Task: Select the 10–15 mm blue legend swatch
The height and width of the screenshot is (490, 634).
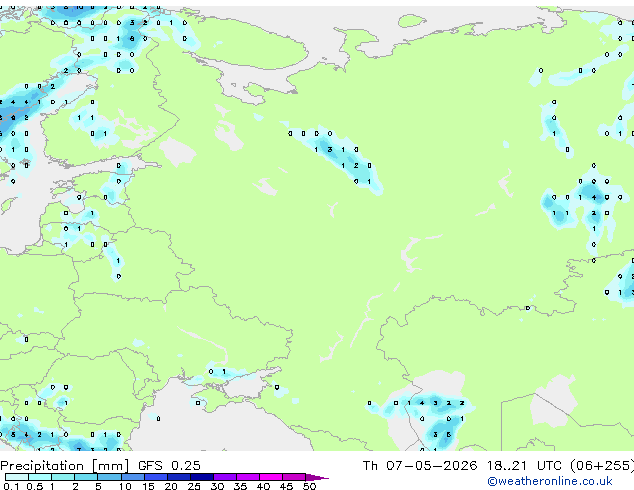Action: pos(133,477)
